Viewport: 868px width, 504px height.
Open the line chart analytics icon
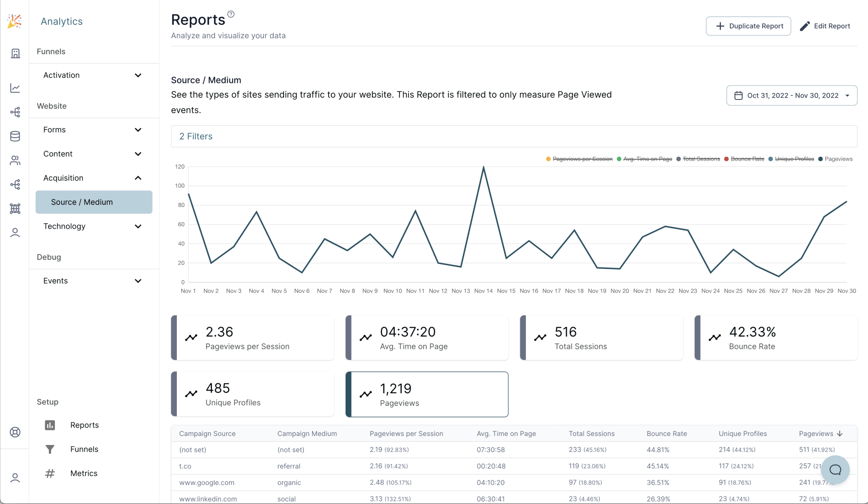tap(15, 88)
